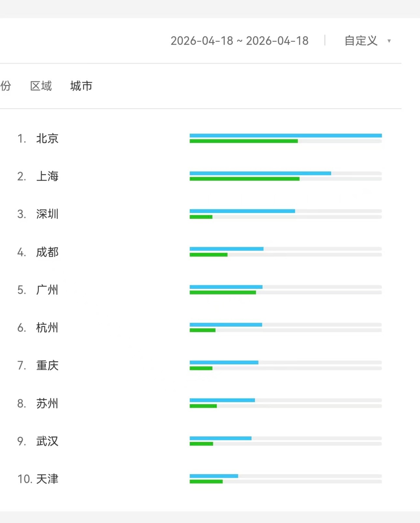Viewport: 420px width, 523px height.
Task: Select 深圳 from the ranking list
Action: (x=48, y=214)
